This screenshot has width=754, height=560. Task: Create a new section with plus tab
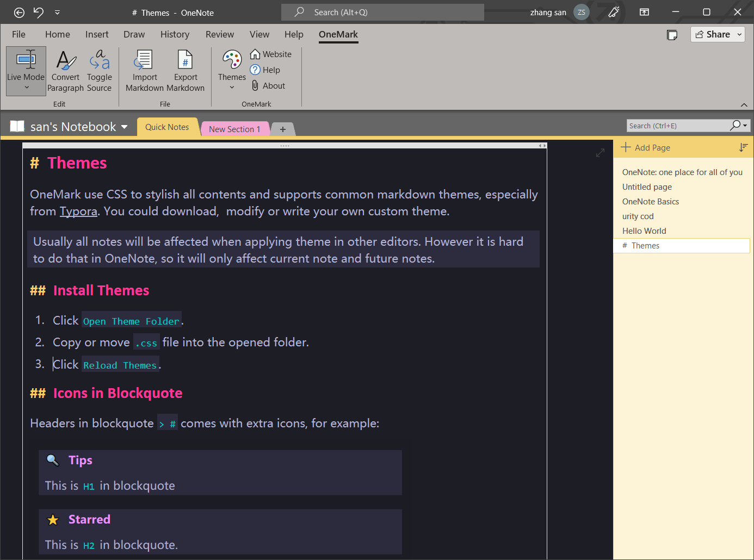pos(283,129)
